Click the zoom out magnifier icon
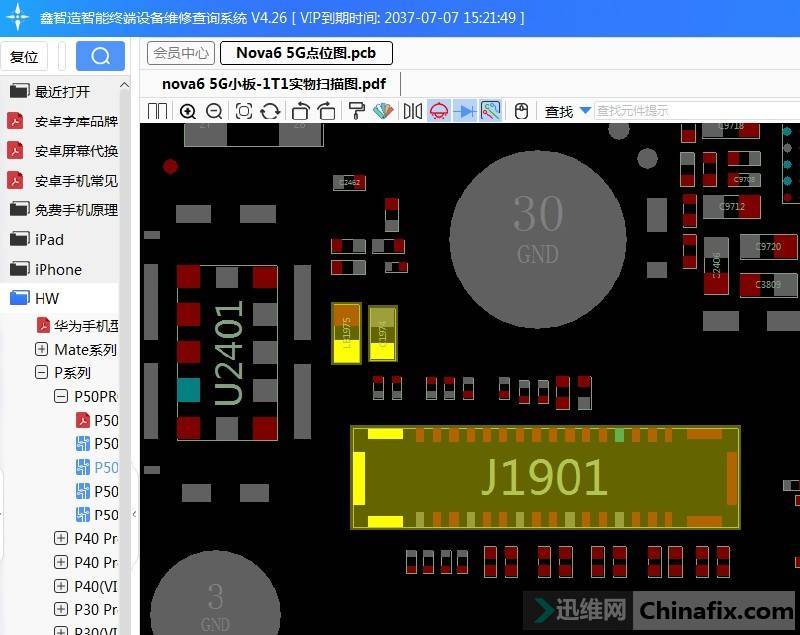This screenshot has height=635, width=800. pyautogui.click(x=214, y=111)
